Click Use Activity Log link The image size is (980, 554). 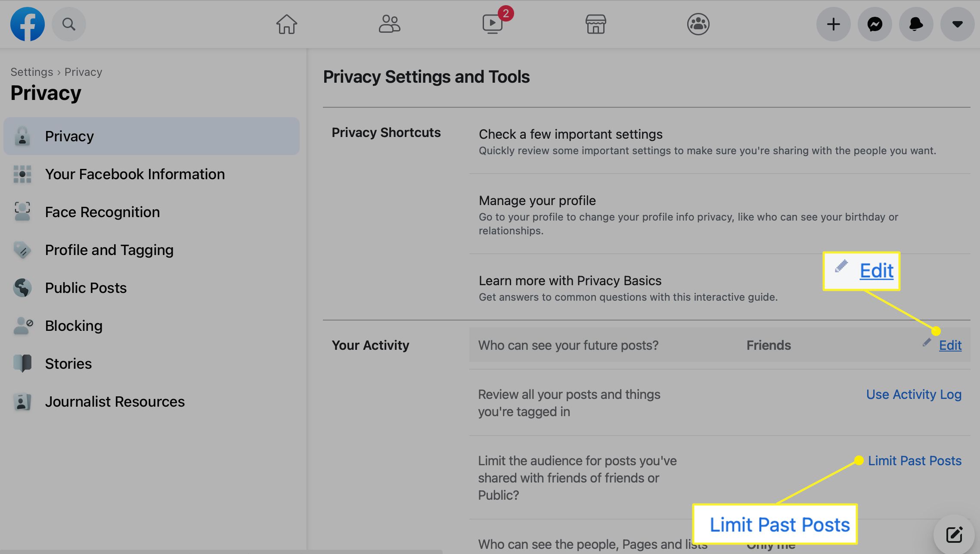tap(914, 394)
